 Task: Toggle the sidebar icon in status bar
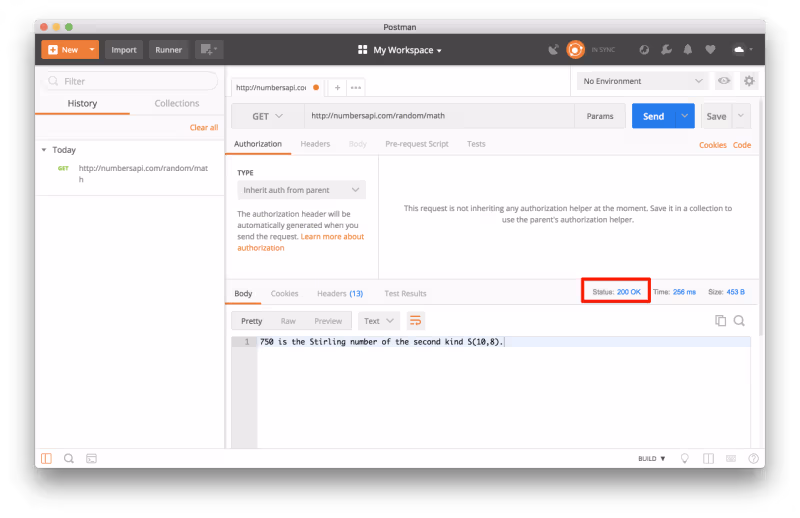click(x=46, y=458)
